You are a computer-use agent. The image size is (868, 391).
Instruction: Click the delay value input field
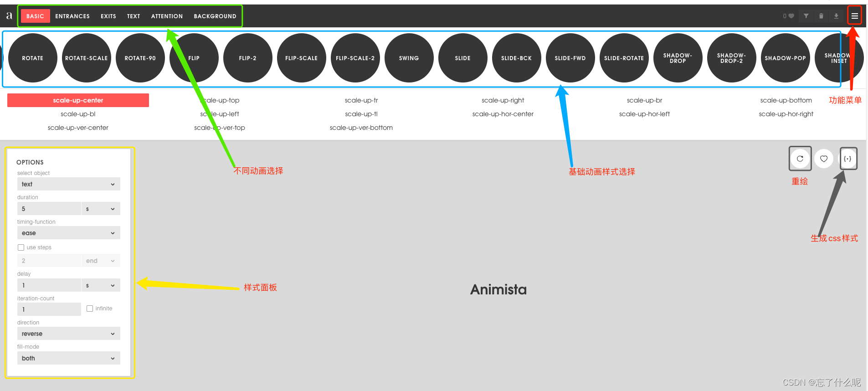coord(49,285)
